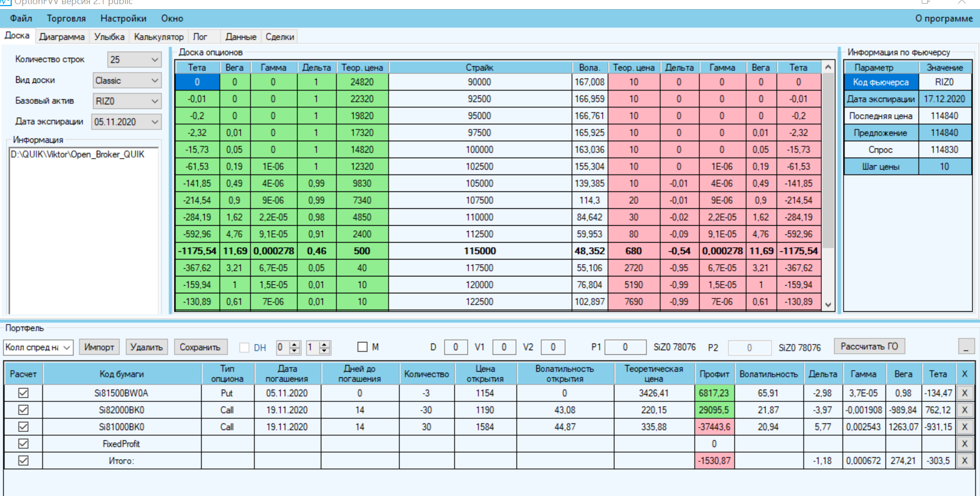980x496 pixels.
Task: Delete the Si82000BK0 position via X
Action: coord(964,410)
